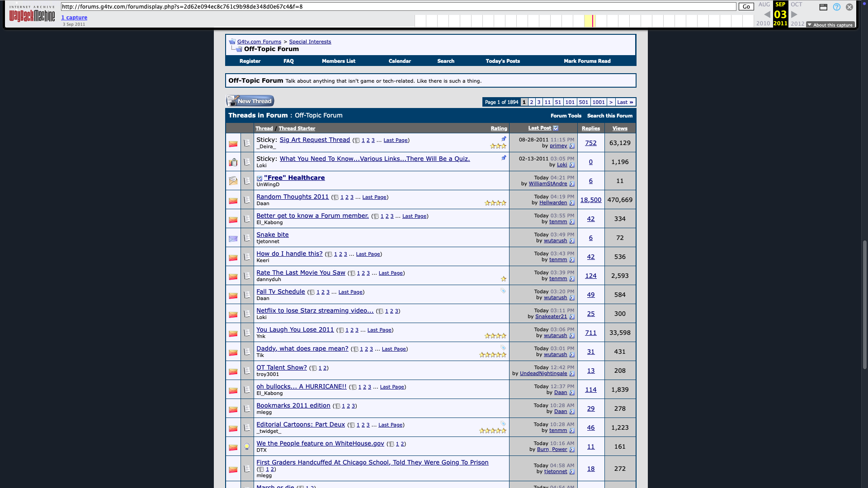Click the pin icon in Sig Art Request row
868x488 pixels.
(x=504, y=139)
